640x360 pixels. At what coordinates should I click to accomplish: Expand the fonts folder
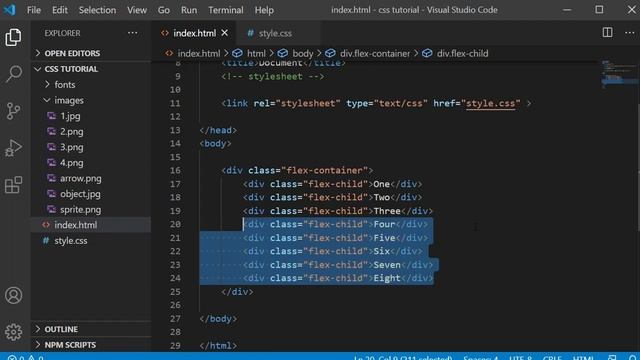tap(64, 84)
